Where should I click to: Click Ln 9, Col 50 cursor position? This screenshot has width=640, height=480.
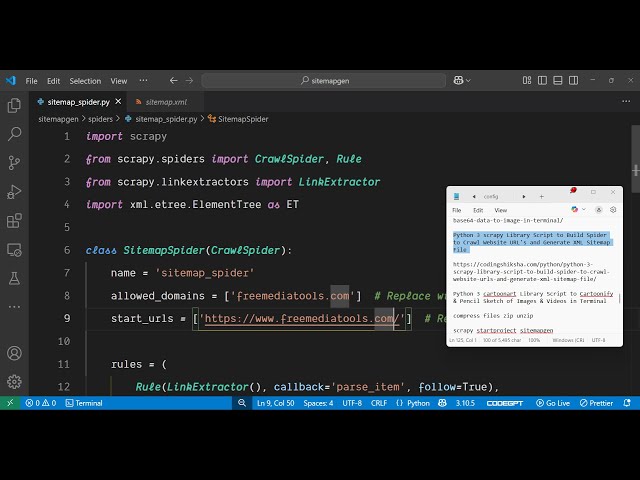click(276, 403)
